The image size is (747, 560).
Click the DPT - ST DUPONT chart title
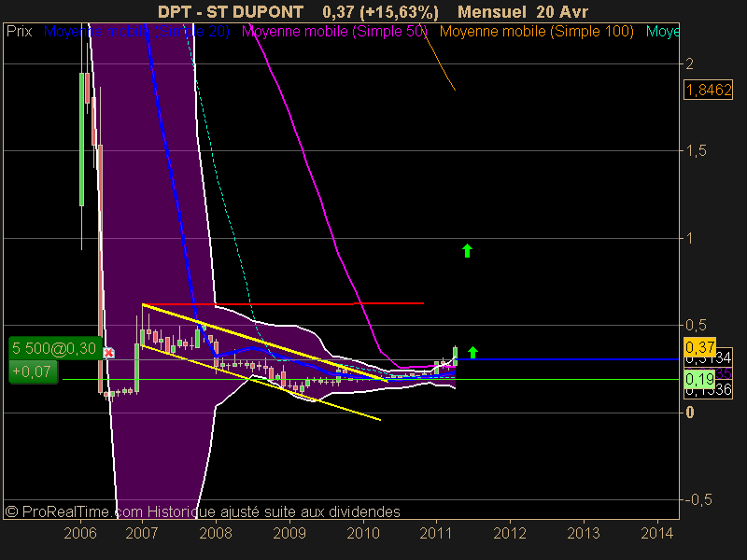pos(231,12)
